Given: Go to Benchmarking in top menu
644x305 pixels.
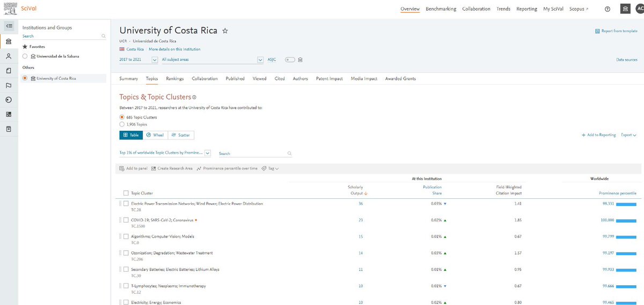Looking at the screenshot, I should [441, 9].
